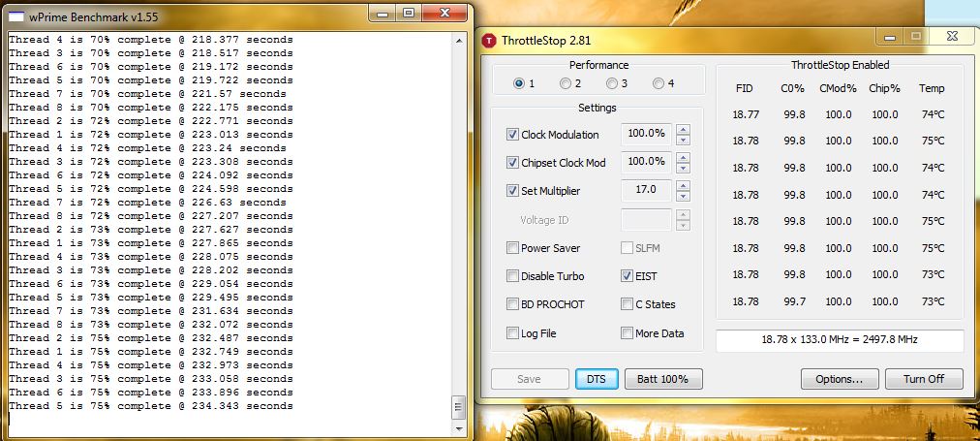Increase Set Multiplier with up arrow
This screenshot has height=441, width=980.
684,186
